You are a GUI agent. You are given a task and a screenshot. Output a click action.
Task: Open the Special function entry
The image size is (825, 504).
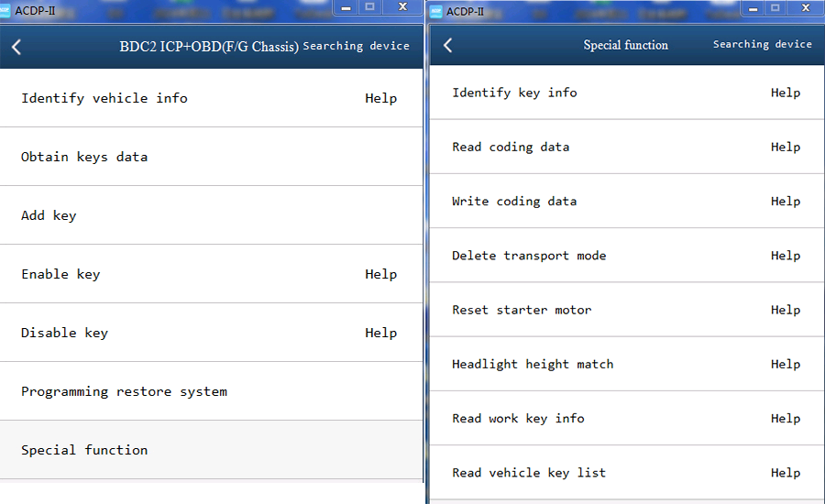point(84,450)
